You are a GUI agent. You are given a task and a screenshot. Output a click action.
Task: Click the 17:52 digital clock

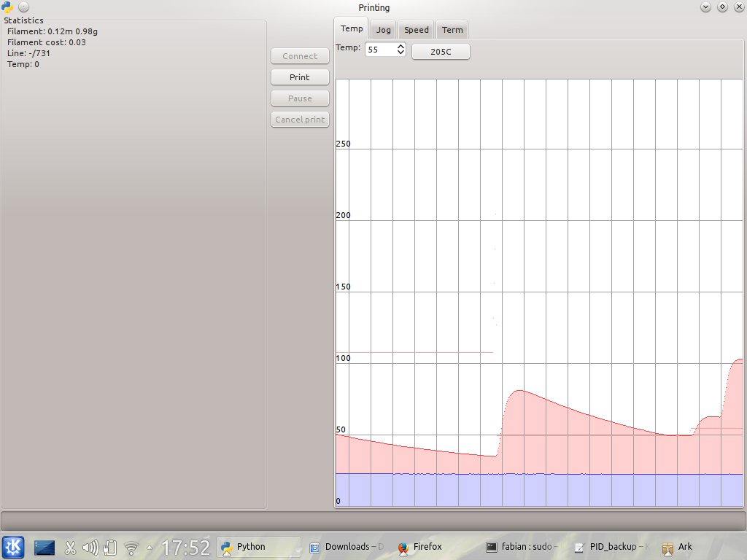point(186,547)
